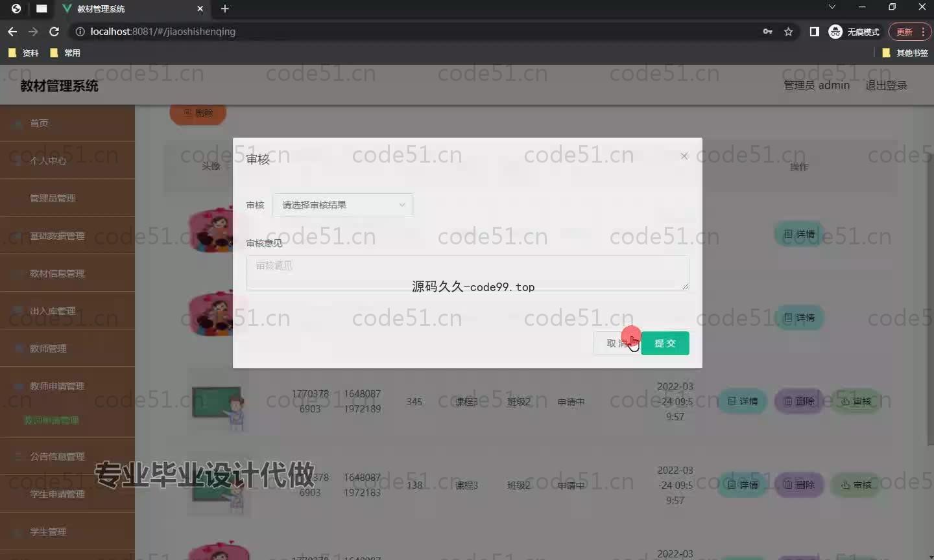934x560 pixels.
Task: Open the 其他书签 bookmarks folder
Action: (x=905, y=52)
